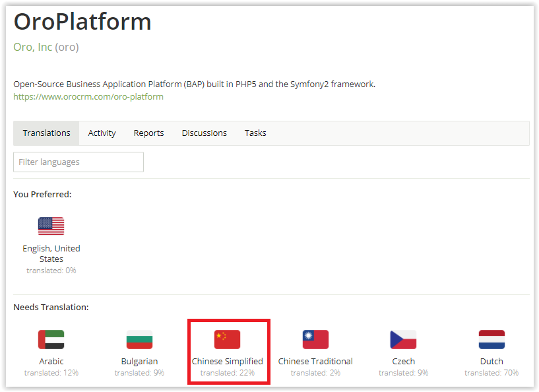
Task: Open the Dutch language link
Action: click(x=491, y=362)
